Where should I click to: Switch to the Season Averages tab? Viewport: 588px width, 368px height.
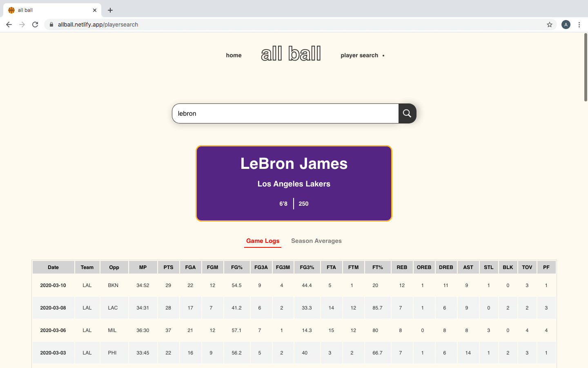[x=316, y=241]
